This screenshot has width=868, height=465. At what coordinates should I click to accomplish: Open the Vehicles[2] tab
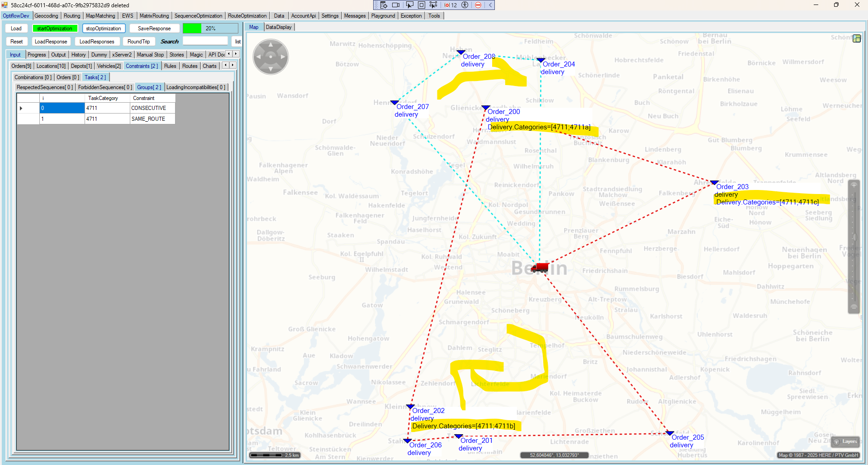pos(109,66)
